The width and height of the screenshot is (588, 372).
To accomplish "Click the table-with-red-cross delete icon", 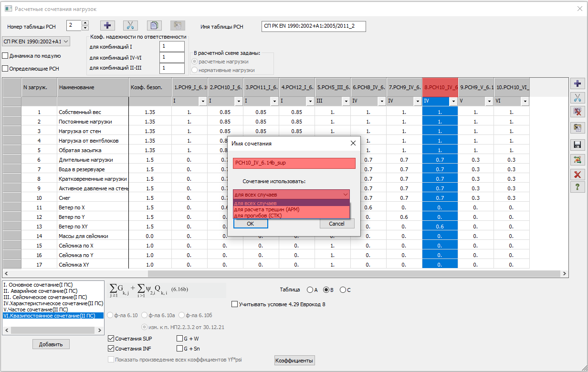I will pyautogui.click(x=577, y=112).
